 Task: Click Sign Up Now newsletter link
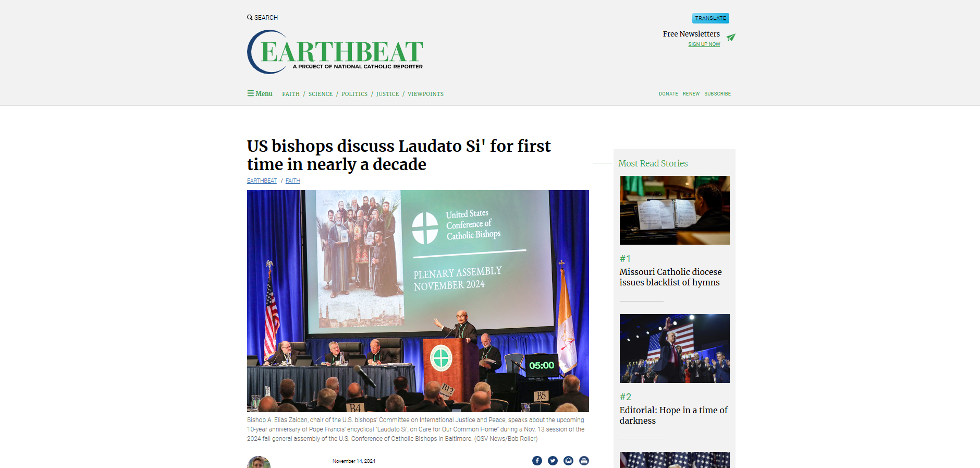click(704, 44)
